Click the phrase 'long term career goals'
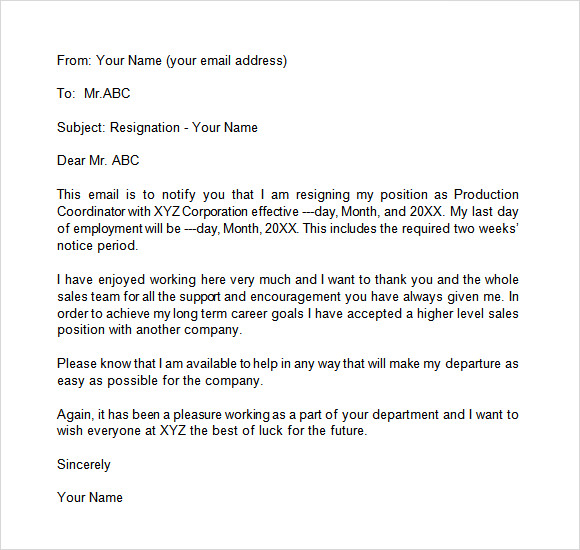Image resolution: width=580 pixels, height=550 pixels. pos(238,314)
